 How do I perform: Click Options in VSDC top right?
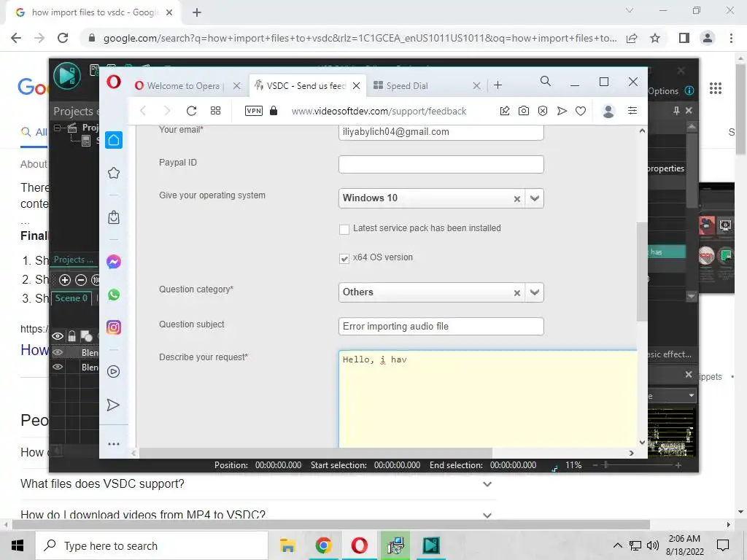click(663, 91)
